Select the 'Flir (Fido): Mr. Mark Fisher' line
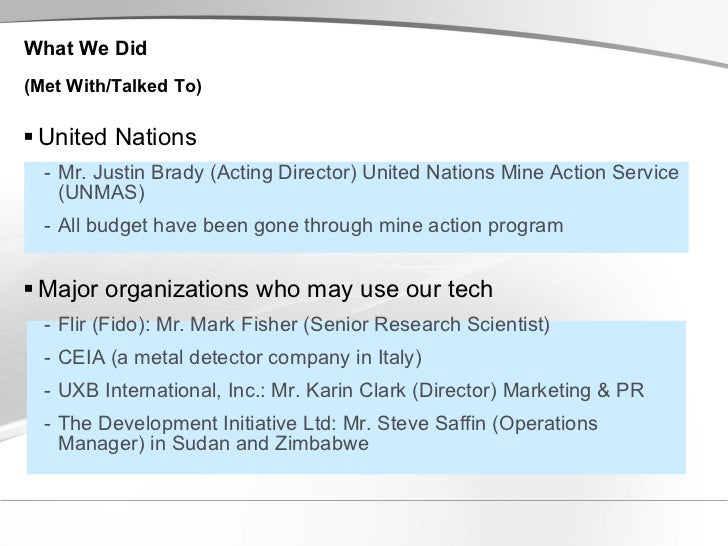728x546 pixels. [x=303, y=326]
